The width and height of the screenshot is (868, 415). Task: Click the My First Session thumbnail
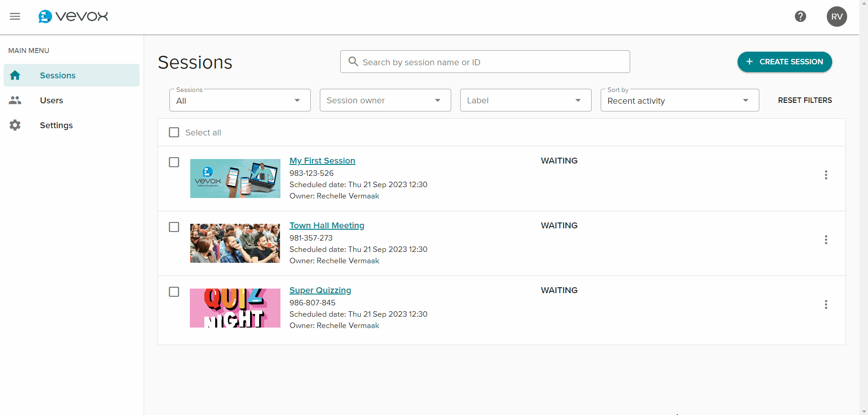coord(235,179)
